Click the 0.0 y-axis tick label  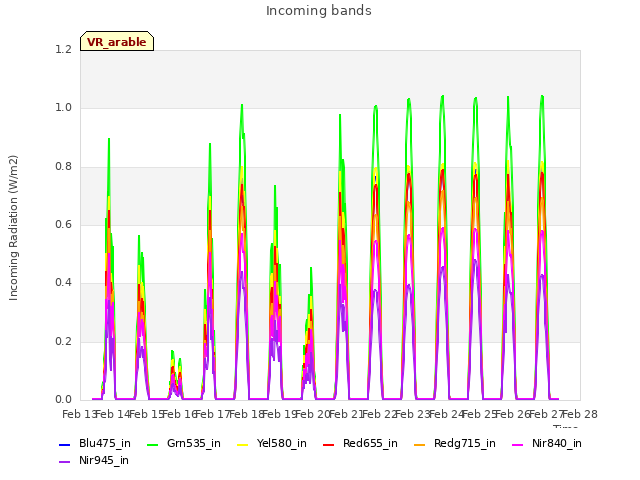coord(64,399)
